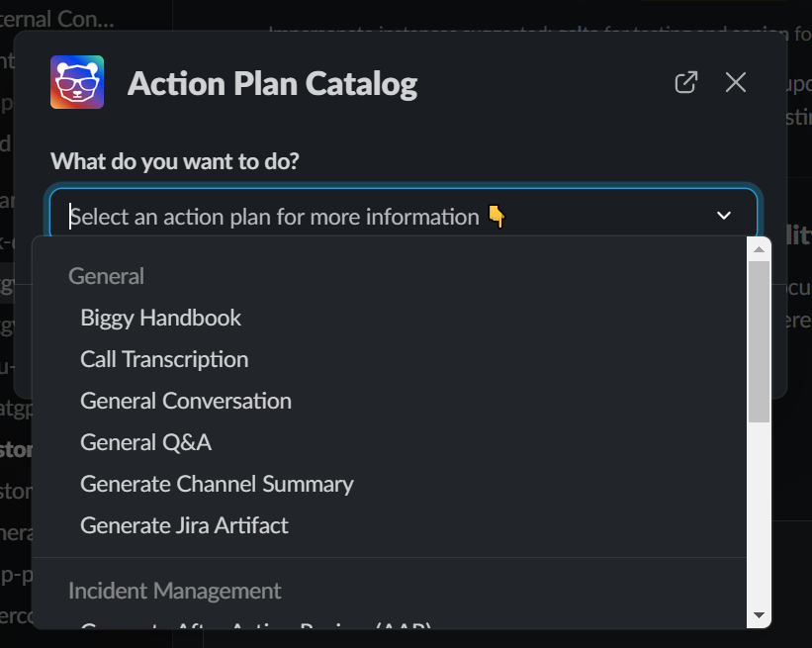Click the Action Plan Catalog panda logo

76,82
